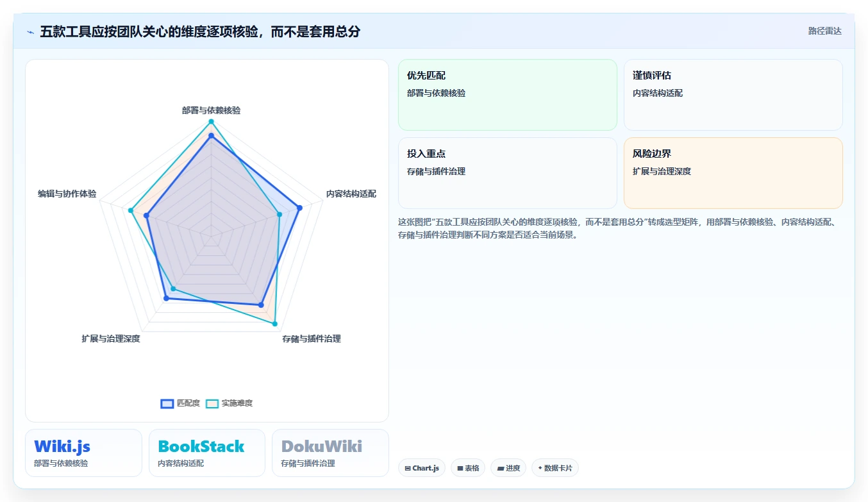Open the 风险边界 card
The image size is (868, 502).
tap(733, 173)
